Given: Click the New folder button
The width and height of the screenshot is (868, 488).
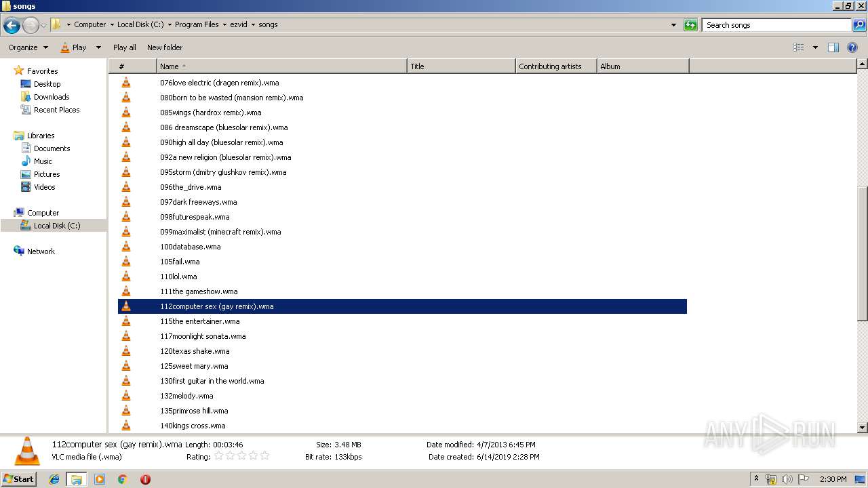Looking at the screenshot, I should pyautogui.click(x=165, y=47).
